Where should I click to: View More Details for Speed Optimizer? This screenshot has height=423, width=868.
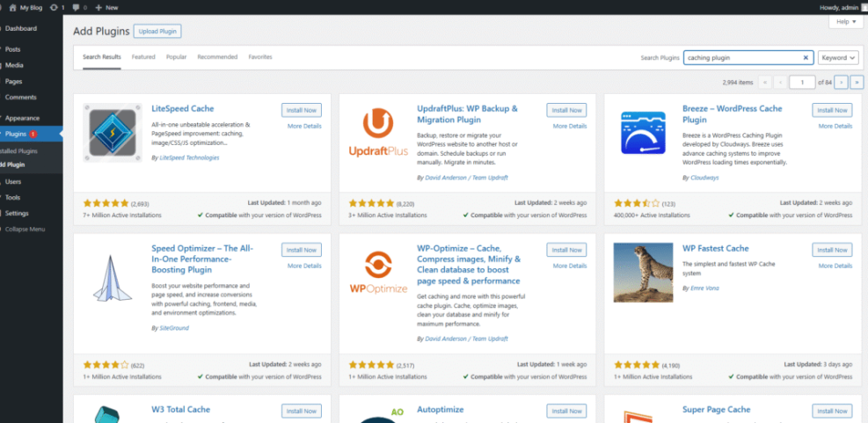coord(304,266)
